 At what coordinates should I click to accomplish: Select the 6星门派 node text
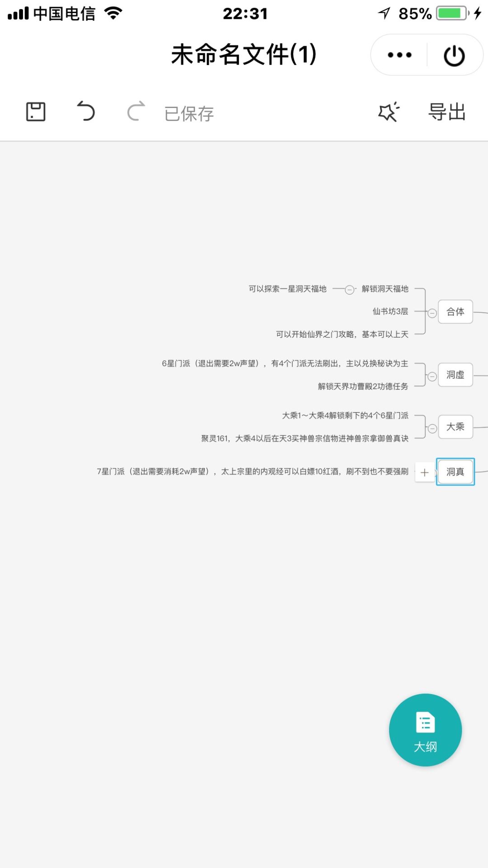[x=285, y=364]
